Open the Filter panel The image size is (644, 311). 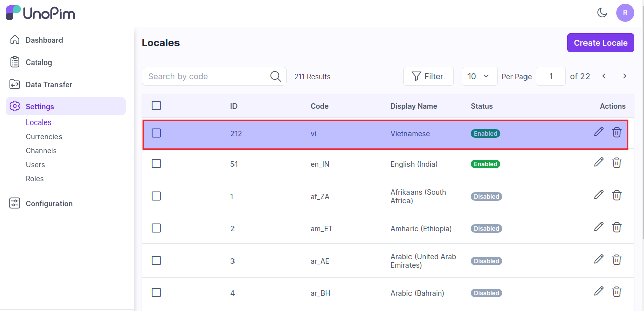428,76
